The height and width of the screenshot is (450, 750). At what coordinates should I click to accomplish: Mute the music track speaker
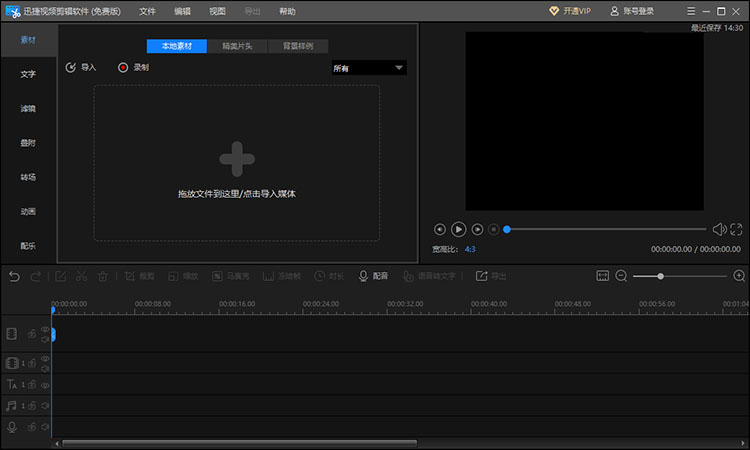(45, 406)
